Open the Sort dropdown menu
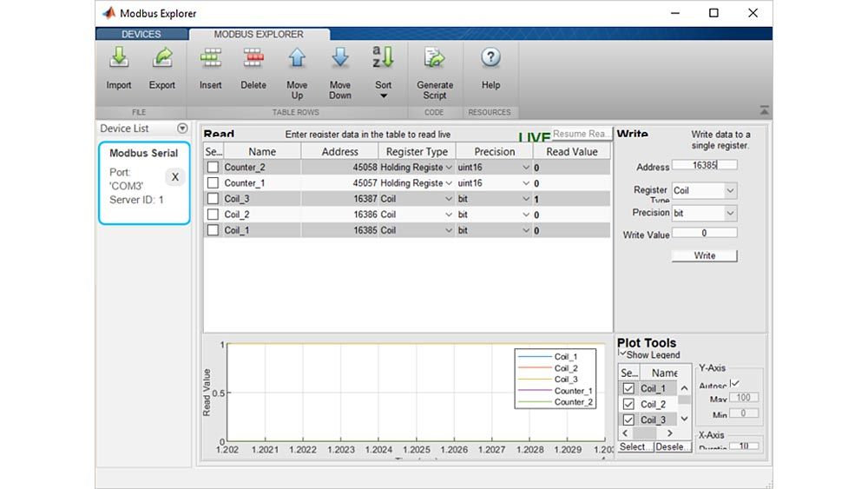 tap(384, 96)
